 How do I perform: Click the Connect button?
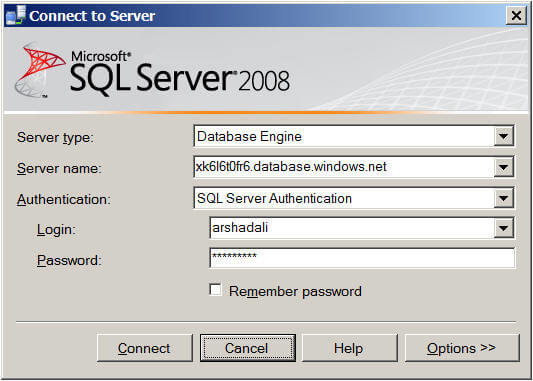(x=144, y=348)
